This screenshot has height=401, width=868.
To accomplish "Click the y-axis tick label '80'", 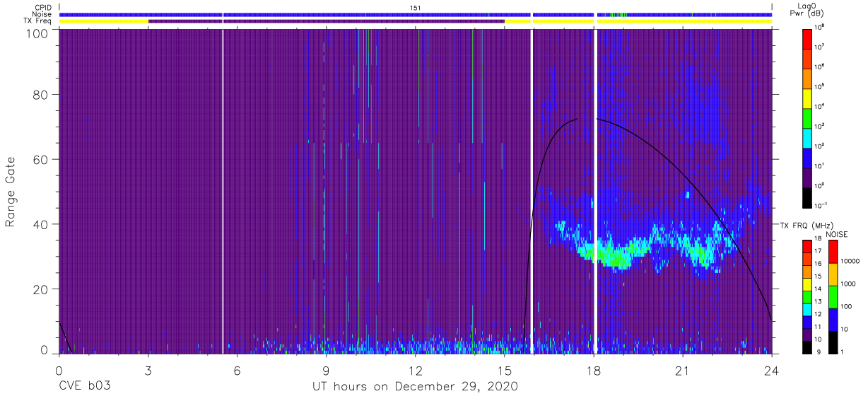I will [41, 94].
